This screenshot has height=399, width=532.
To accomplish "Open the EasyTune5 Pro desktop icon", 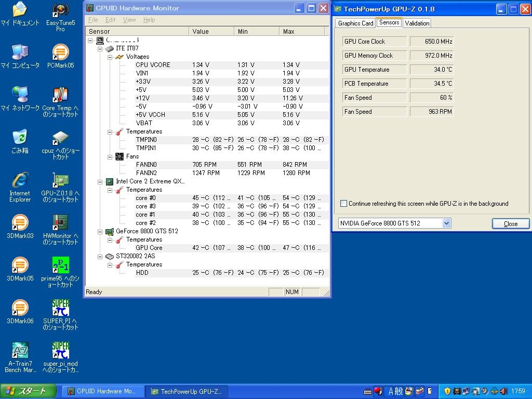I will [x=60, y=10].
